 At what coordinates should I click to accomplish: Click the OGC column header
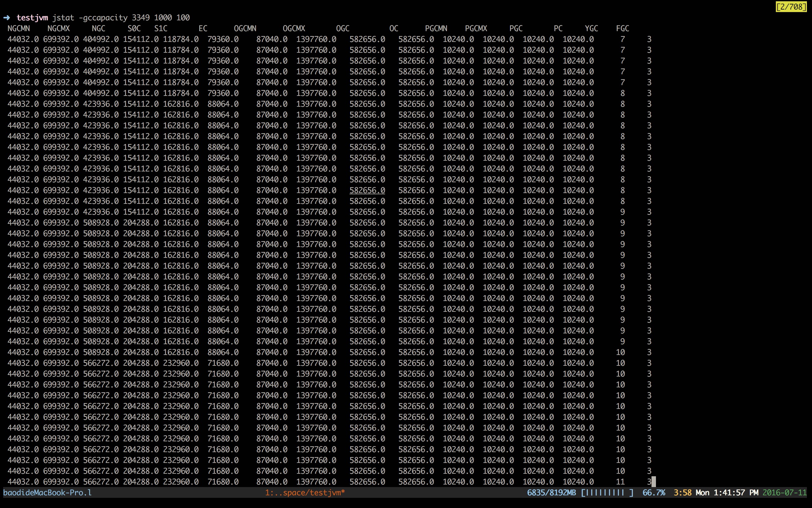point(343,29)
